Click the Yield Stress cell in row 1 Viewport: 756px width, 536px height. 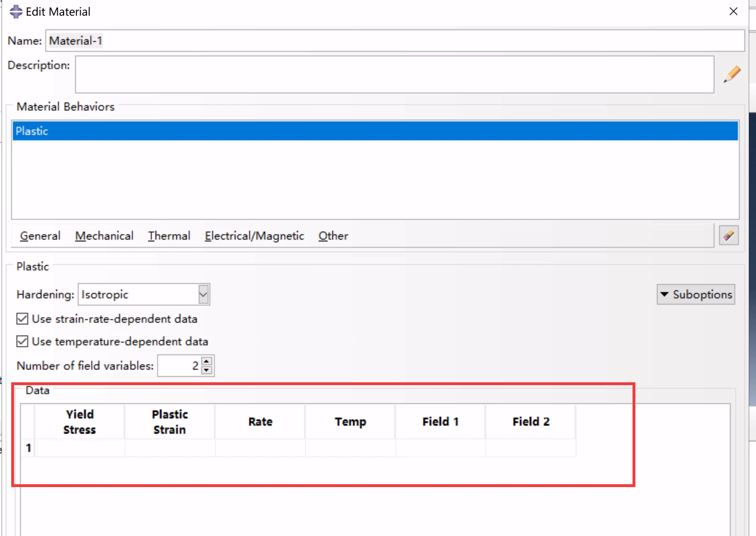click(x=79, y=448)
